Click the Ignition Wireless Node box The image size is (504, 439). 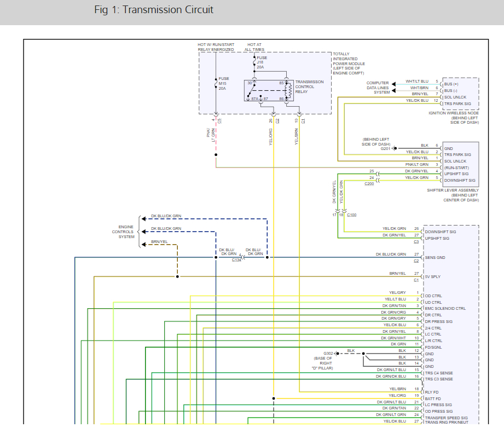(461, 94)
